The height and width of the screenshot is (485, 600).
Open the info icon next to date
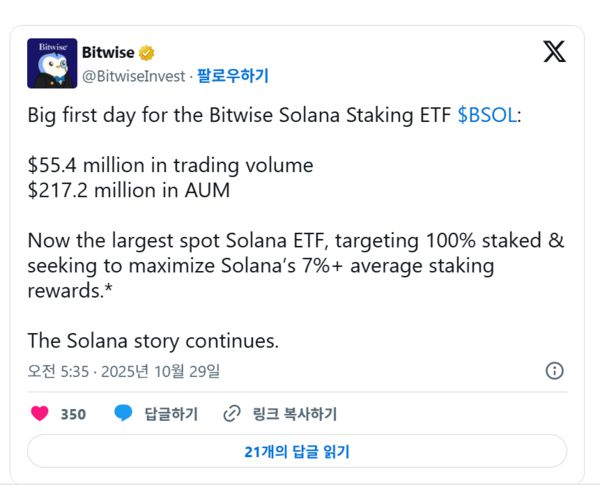(x=554, y=370)
